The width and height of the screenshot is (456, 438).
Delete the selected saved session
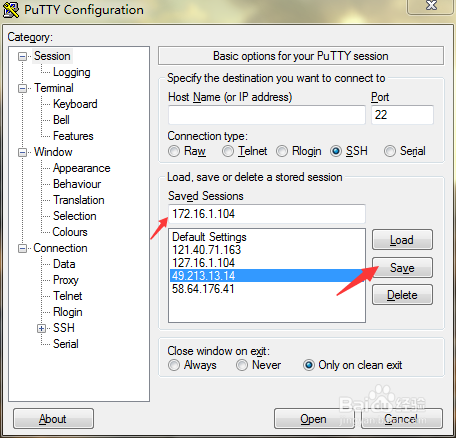[x=402, y=295]
